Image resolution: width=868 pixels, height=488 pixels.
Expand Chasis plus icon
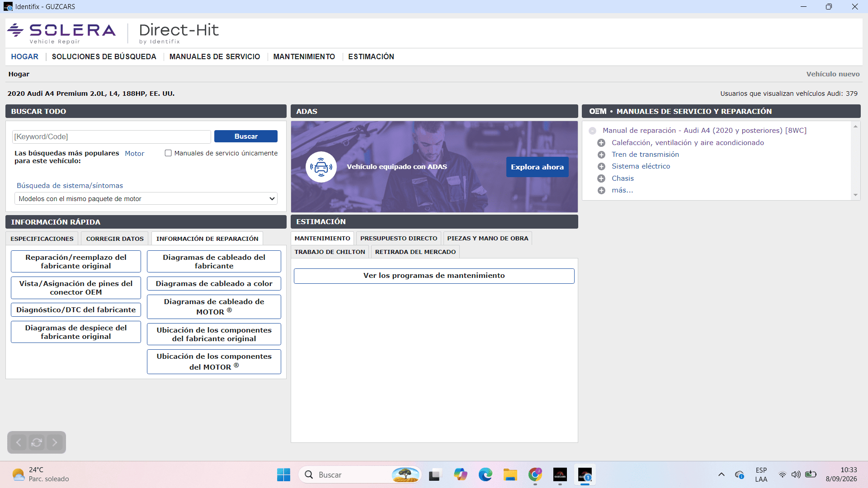601,178
